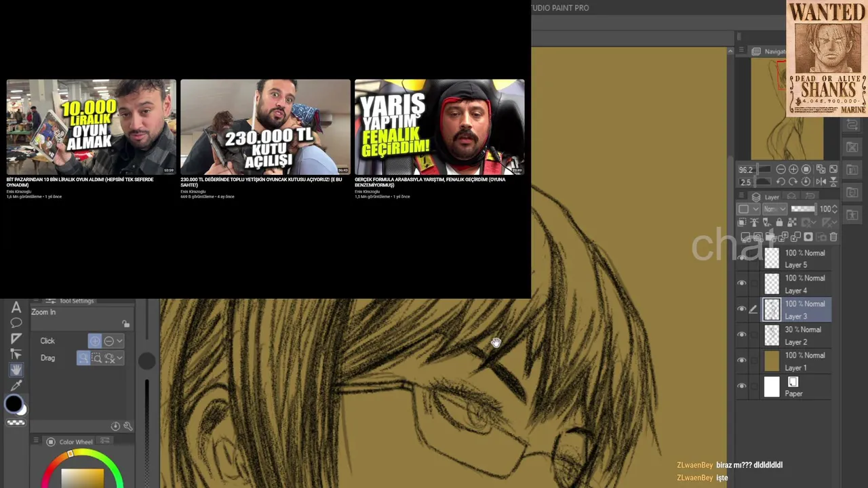Adjust the Navigator rotation slider at 2.5
868x488 pixels.
click(755, 182)
